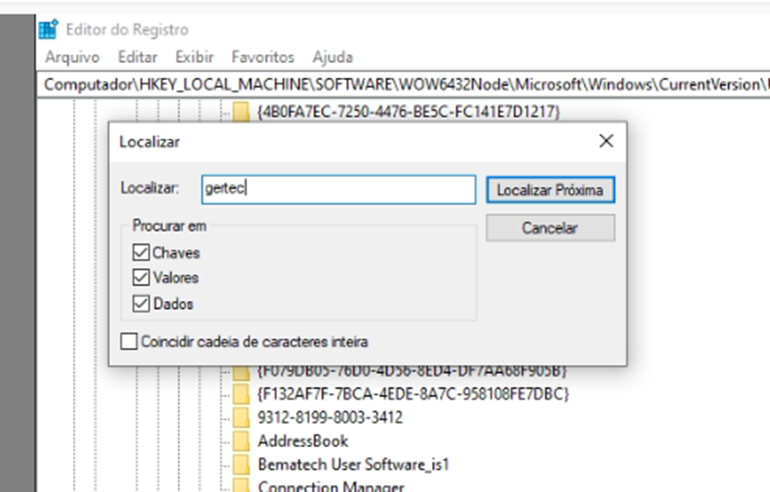Click the Bematech User Software_is1 folder icon

[241, 465]
